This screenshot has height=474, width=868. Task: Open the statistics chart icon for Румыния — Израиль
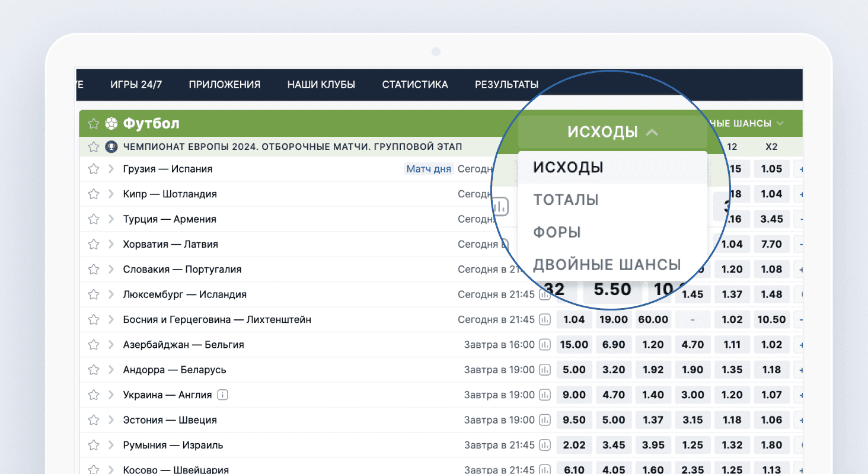point(544,444)
